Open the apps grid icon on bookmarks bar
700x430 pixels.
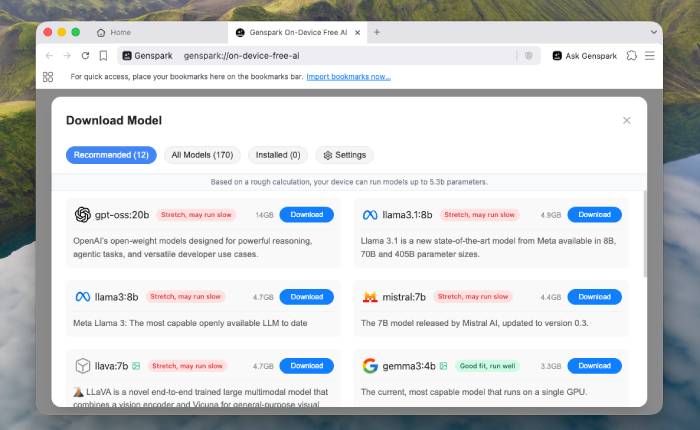[x=48, y=77]
